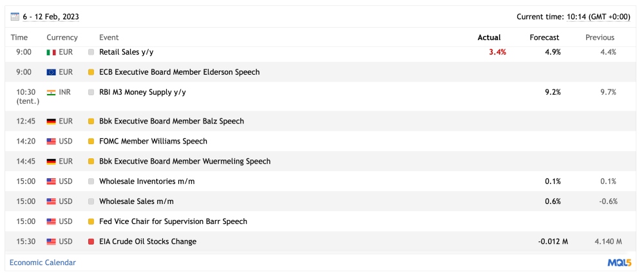Click the Time column header
This screenshot has height=278, width=644.
[x=19, y=37]
